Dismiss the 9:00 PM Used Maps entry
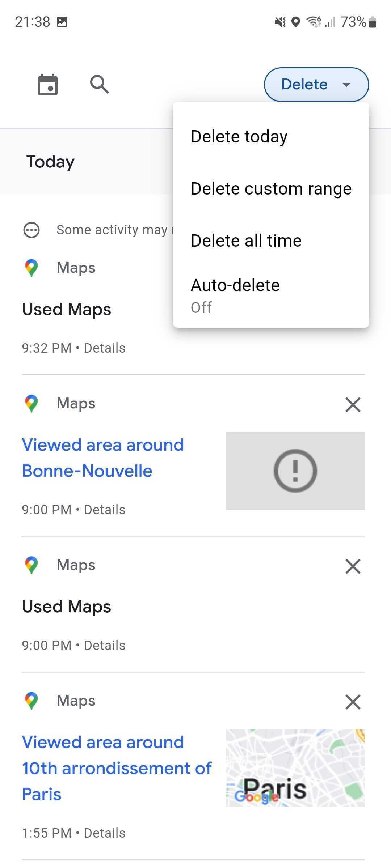391x868 pixels. point(353,566)
